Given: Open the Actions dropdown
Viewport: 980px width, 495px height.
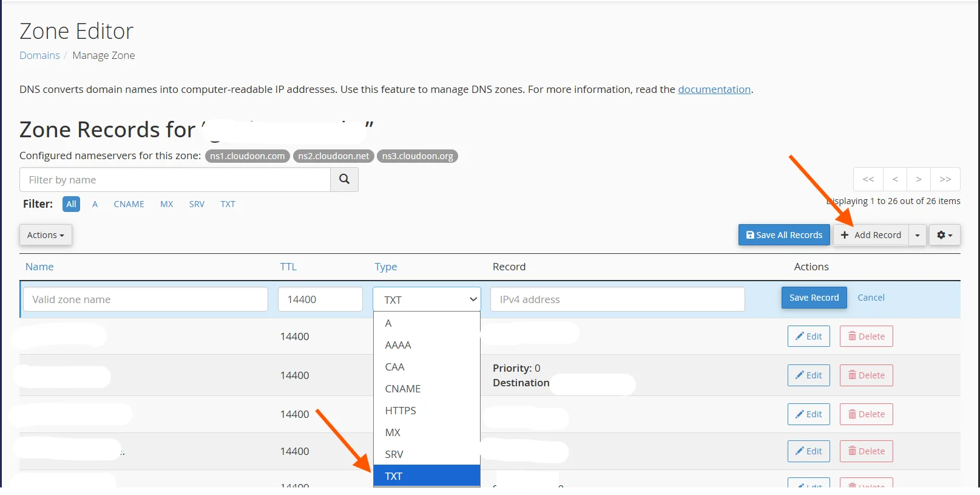Looking at the screenshot, I should tap(46, 235).
